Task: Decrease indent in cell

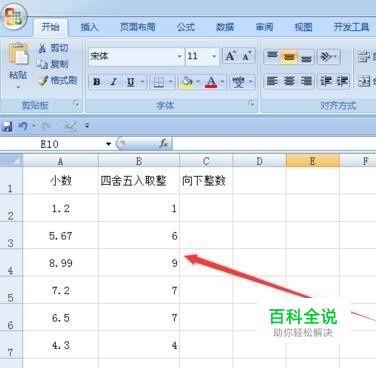Action: (325, 81)
